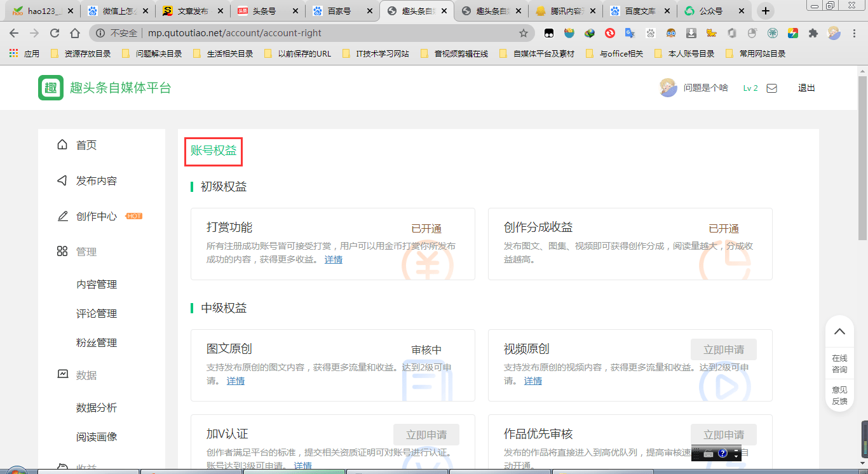Open 内容管理 in the sidebar
The image size is (868, 474).
click(x=97, y=285)
